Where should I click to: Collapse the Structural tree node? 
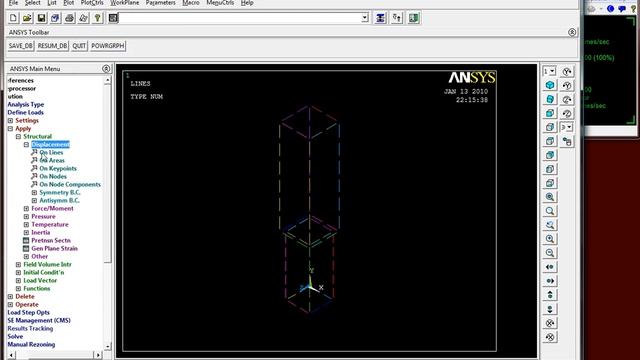[18, 136]
